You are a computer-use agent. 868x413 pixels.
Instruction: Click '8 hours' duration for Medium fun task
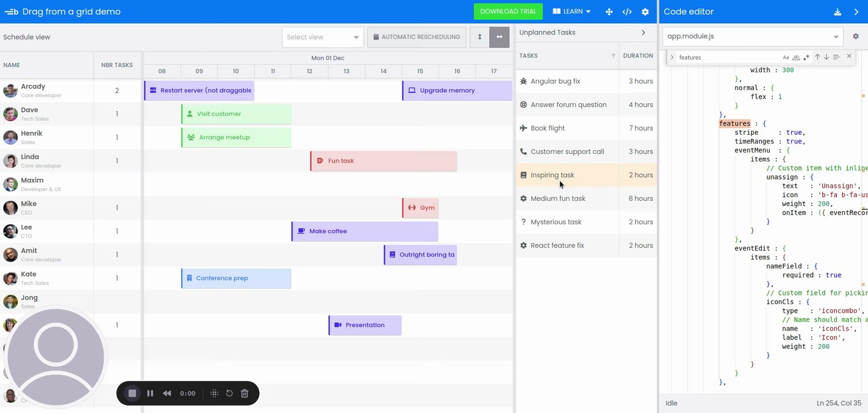pyautogui.click(x=640, y=198)
